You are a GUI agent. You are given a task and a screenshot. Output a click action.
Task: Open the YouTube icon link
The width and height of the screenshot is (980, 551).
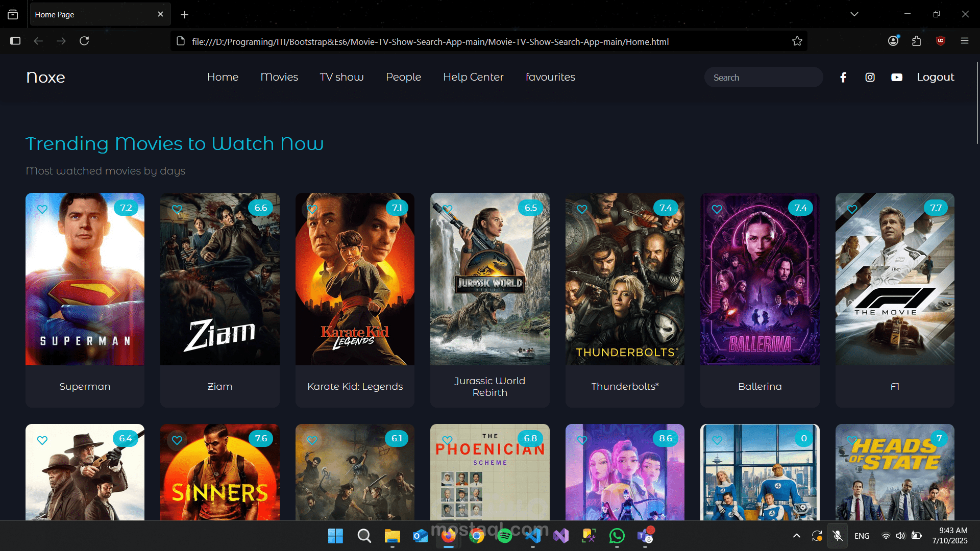897,77
